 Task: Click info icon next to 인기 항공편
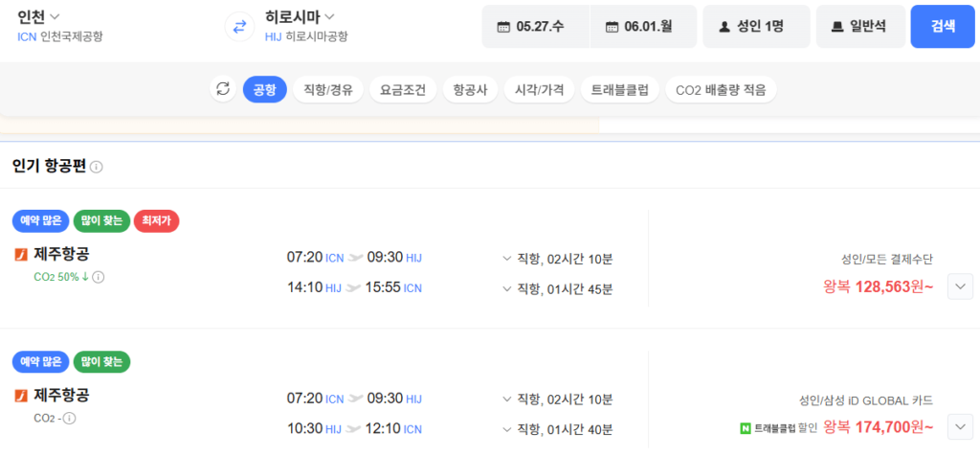coord(97,167)
